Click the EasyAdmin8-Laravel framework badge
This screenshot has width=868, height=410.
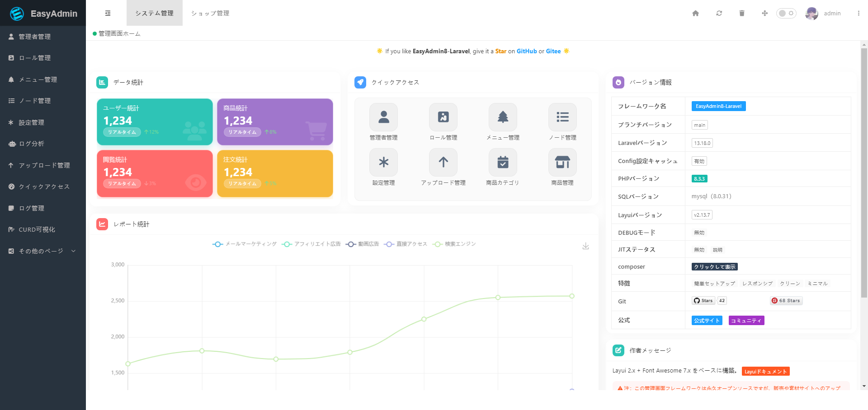click(718, 106)
